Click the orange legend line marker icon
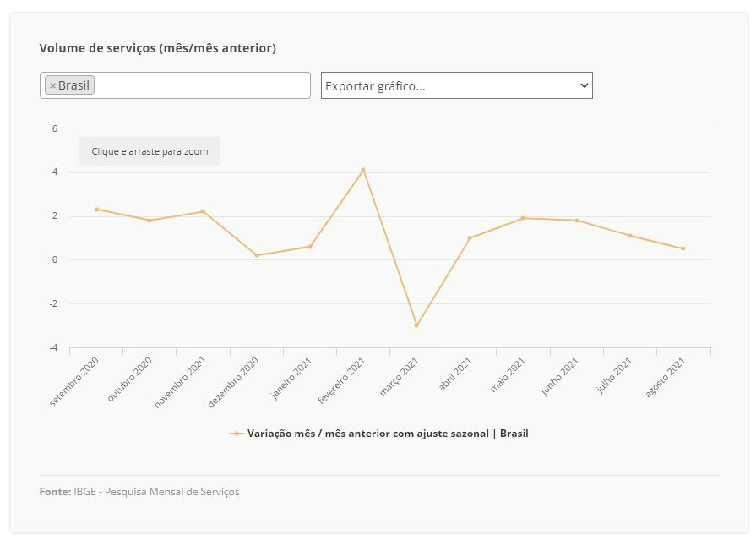Image resolution: width=756 pixels, height=540 pixels. click(237, 434)
